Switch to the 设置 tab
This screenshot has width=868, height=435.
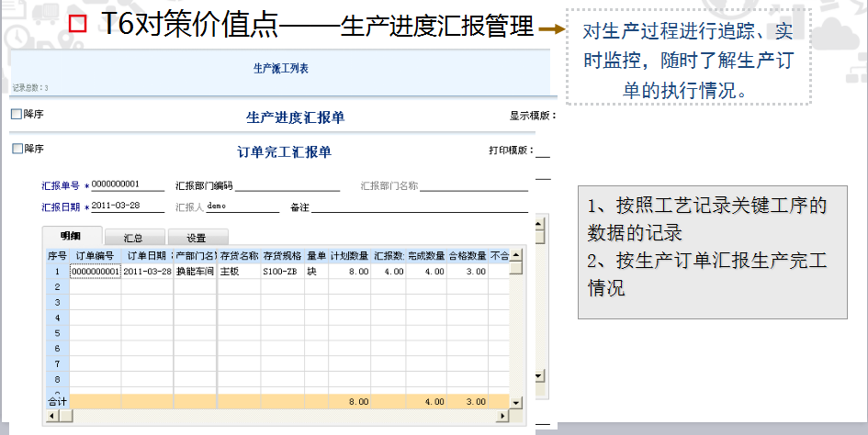pyautogui.click(x=197, y=238)
